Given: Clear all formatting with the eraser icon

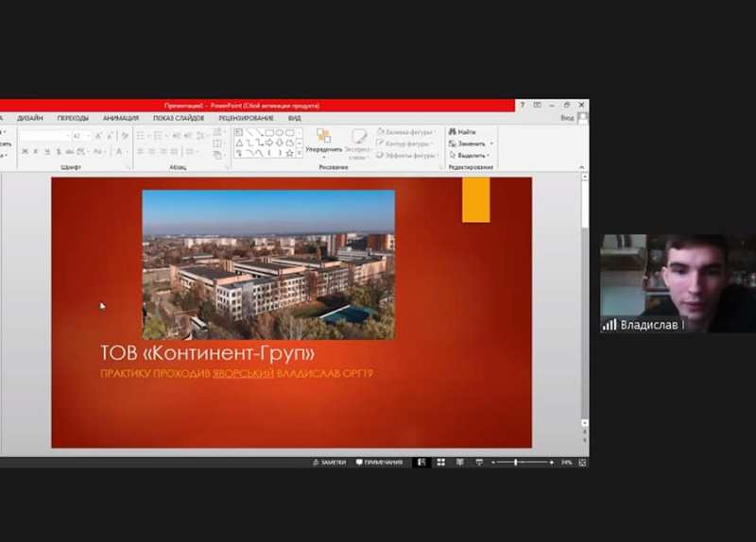Looking at the screenshot, I should (125, 136).
